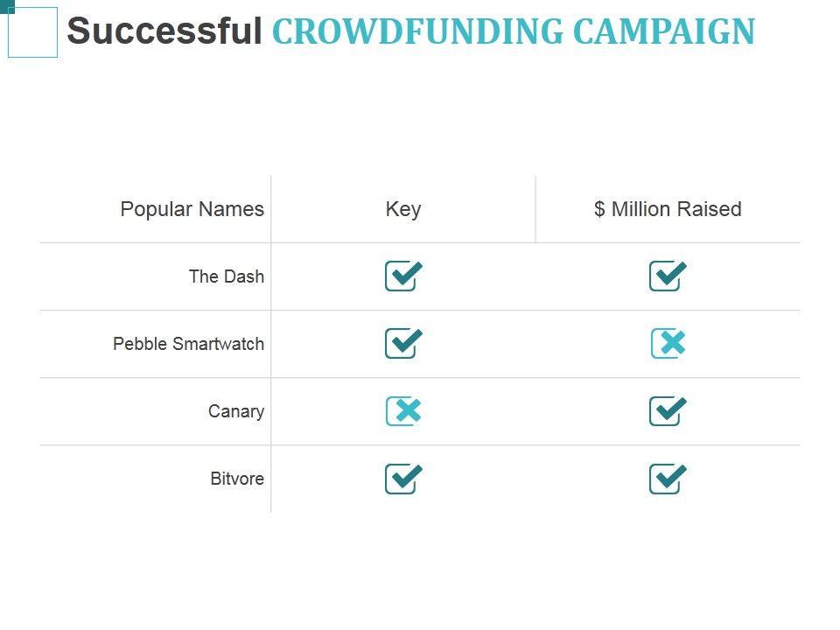
Task: Click The Dash Million Raised checkmark
Action: click(x=668, y=276)
